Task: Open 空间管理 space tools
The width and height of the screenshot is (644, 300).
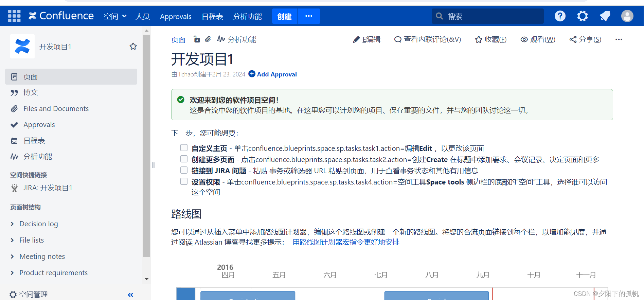Action: pos(29,294)
